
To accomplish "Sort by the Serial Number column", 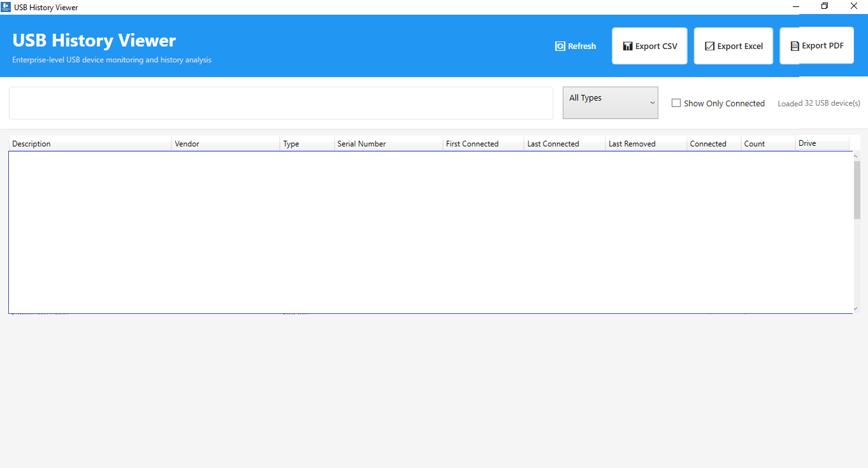I will [388, 143].
